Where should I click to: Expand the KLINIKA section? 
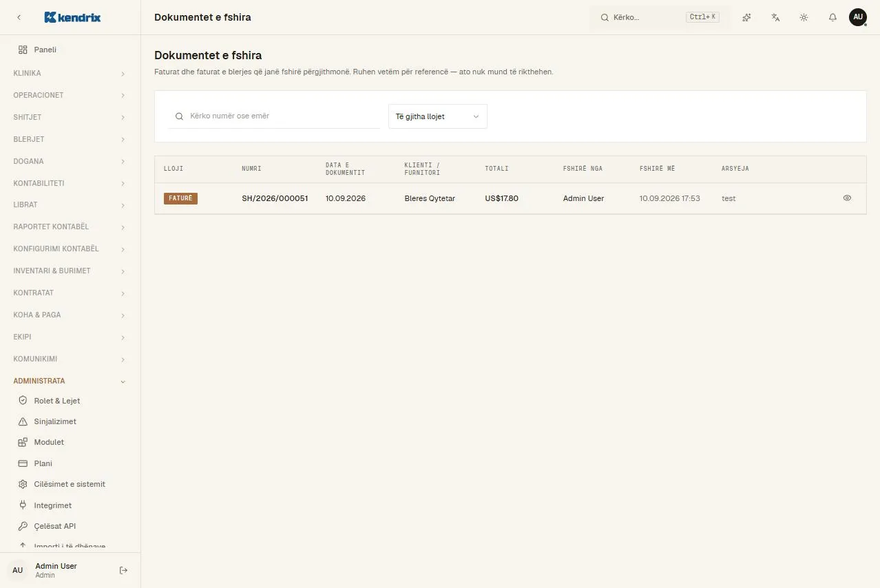(x=70, y=73)
